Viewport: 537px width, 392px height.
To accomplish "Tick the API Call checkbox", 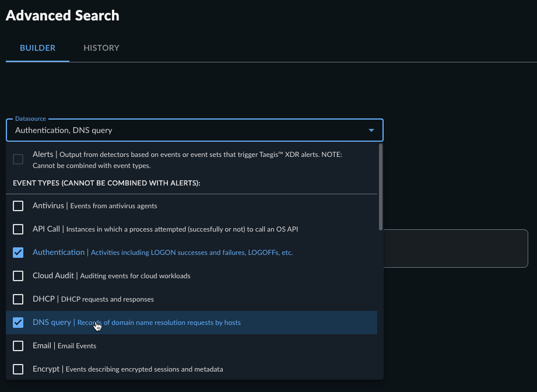I will click(18, 229).
